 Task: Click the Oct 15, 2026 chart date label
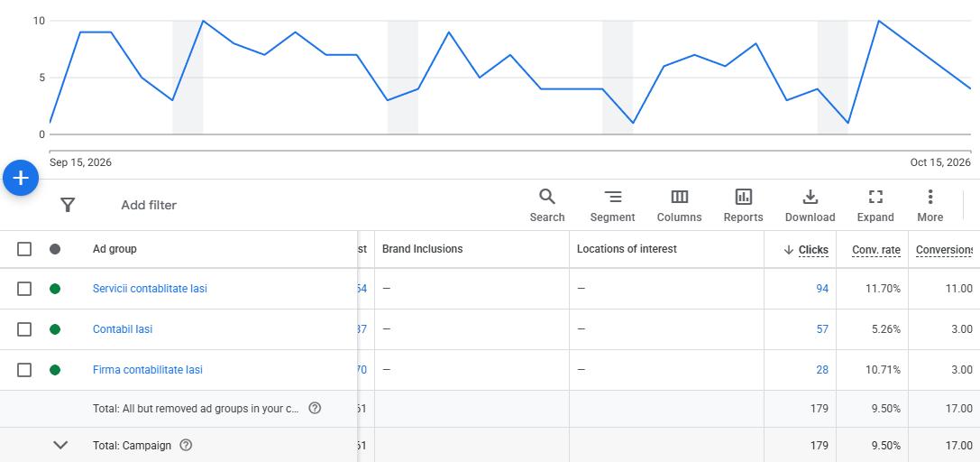940,162
